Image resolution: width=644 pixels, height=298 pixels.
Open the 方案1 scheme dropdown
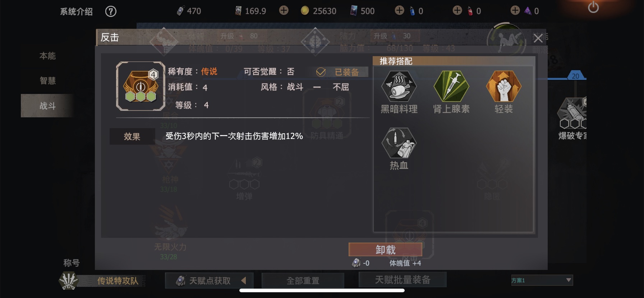point(542,280)
